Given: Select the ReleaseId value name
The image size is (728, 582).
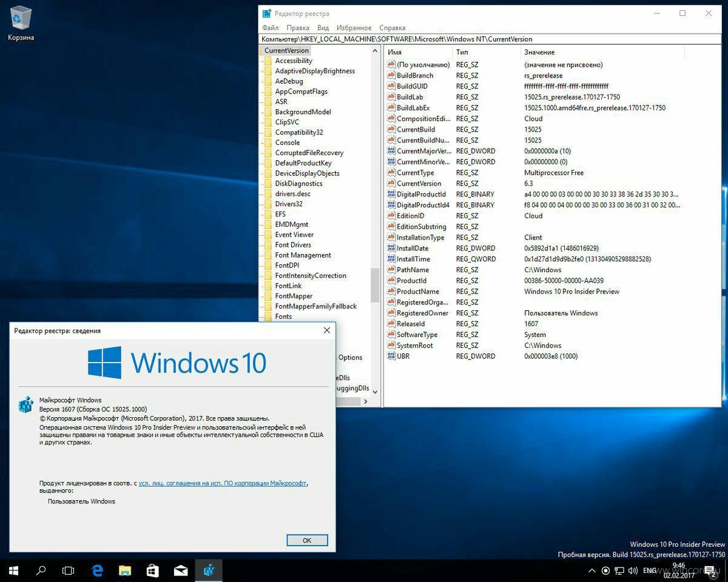Looking at the screenshot, I should tap(411, 324).
